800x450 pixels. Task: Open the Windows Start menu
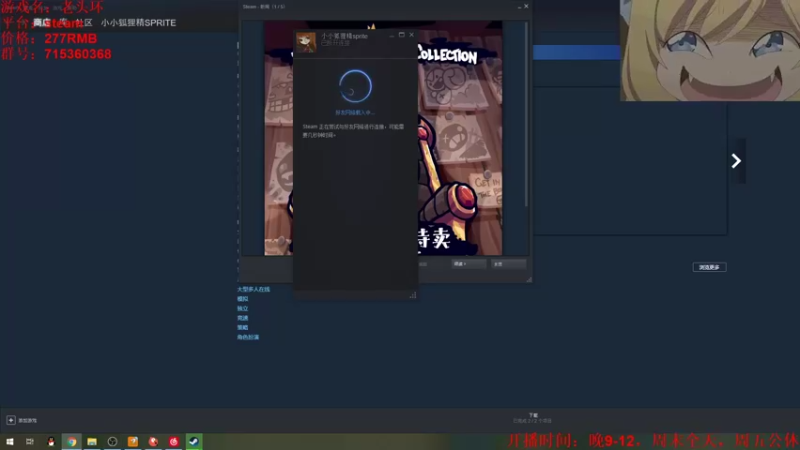pos(10,442)
